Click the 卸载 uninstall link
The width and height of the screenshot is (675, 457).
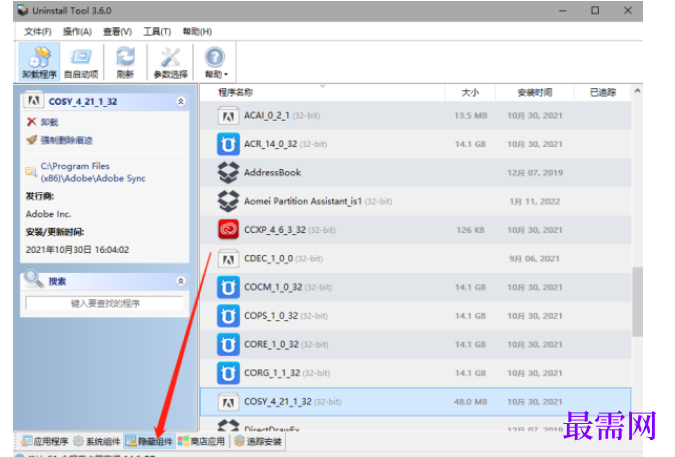(x=49, y=122)
